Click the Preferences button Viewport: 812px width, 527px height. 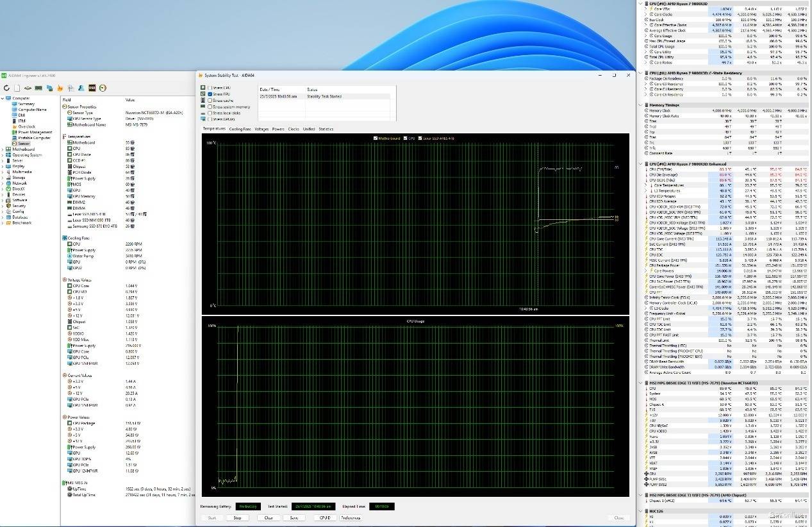(x=351, y=517)
